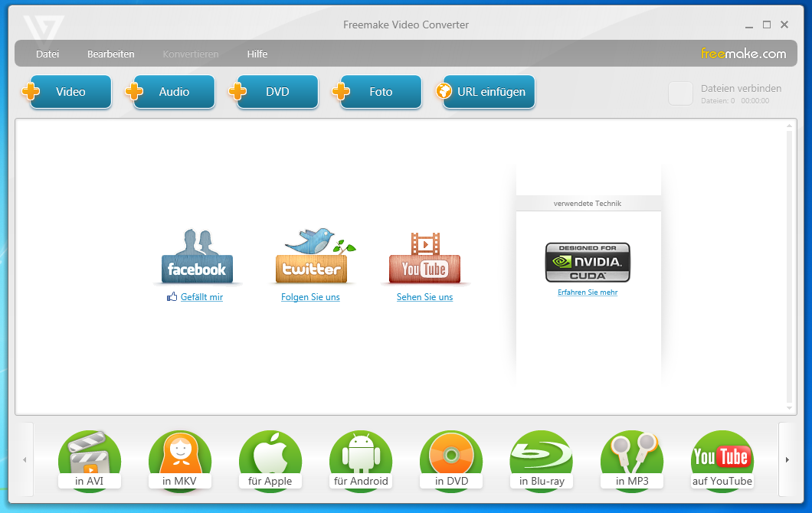Open the Sehen Sie uns link
This screenshot has width=812, height=513.
click(x=424, y=297)
